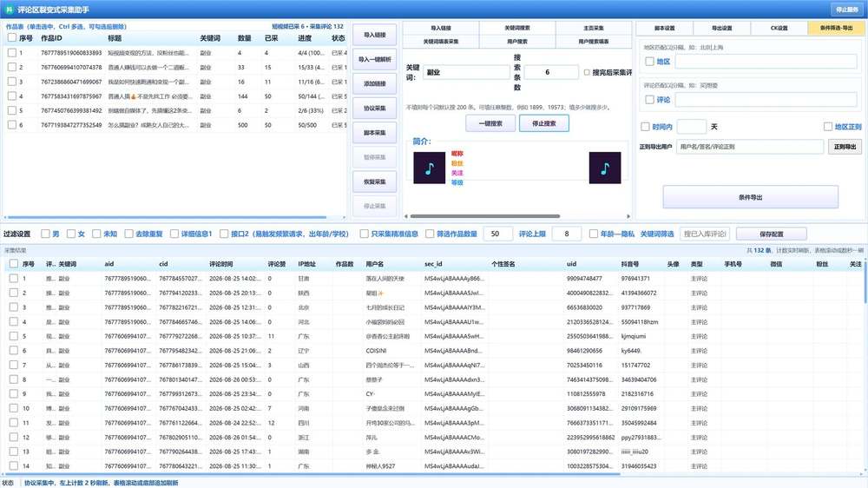868x488 pixels.
Task: Click the right music note avatar thumbnail
Action: tap(605, 168)
